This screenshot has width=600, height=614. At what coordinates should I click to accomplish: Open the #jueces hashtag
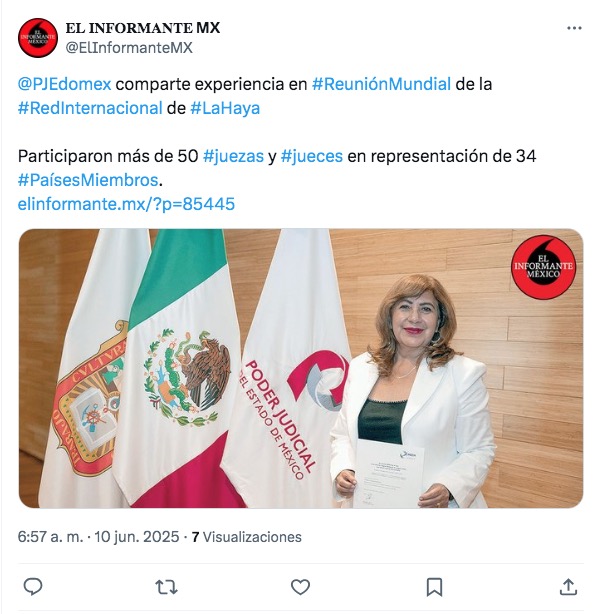pos(312,156)
